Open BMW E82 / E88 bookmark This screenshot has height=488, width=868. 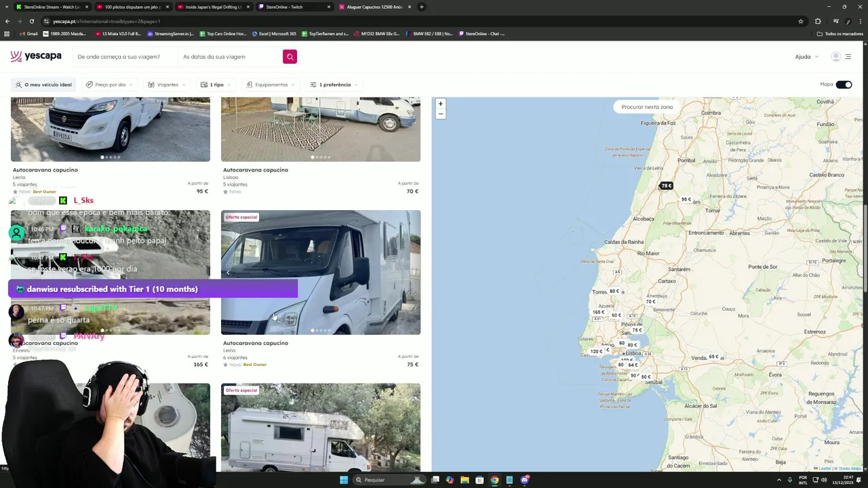[x=429, y=33]
